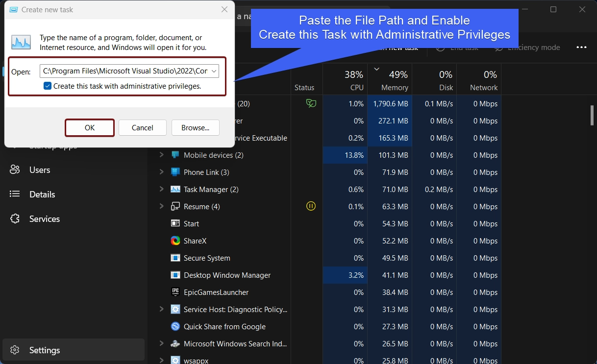
Task: Click the ShareX process icon
Action: tap(175, 241)
